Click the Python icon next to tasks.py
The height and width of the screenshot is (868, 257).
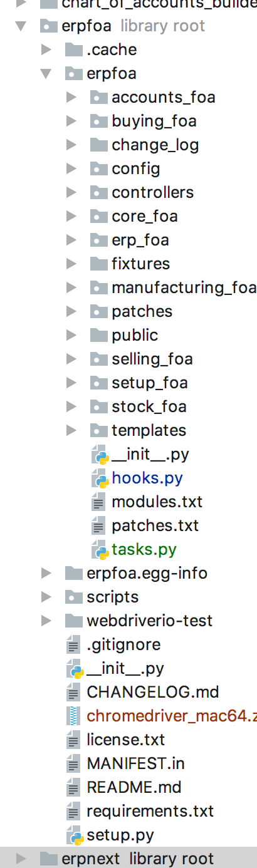click(x=99, y=550)
